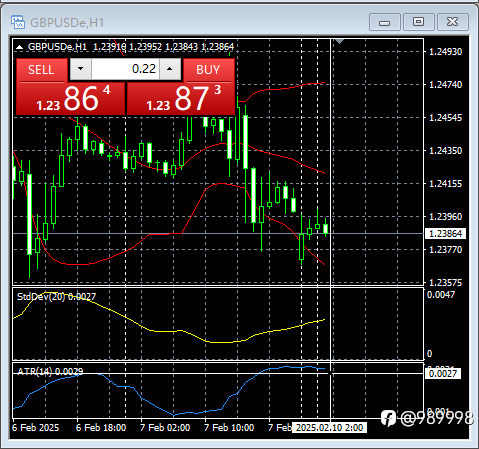The width and height of the screenshot is (479, 449).
Task: Click the chart window icon in title bar
Action: 18,22
